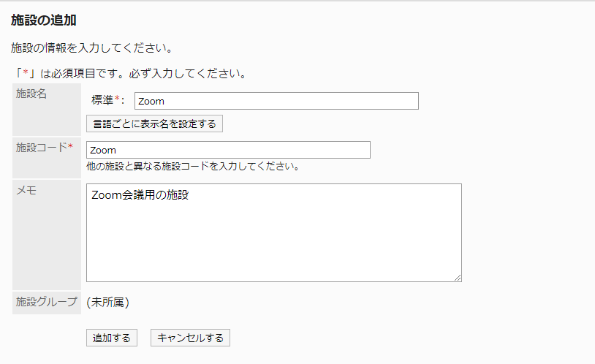
Task: Click the hint text under 施設コード field
Action: pyautogui.click(x=192, y=166)
